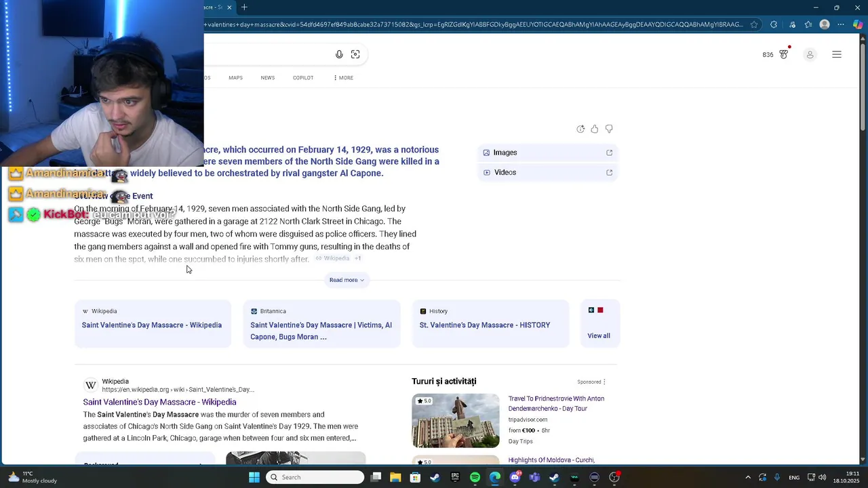Open the Copilot sidebar icon
Screen dimensions: 868x488
click(858, 24)
